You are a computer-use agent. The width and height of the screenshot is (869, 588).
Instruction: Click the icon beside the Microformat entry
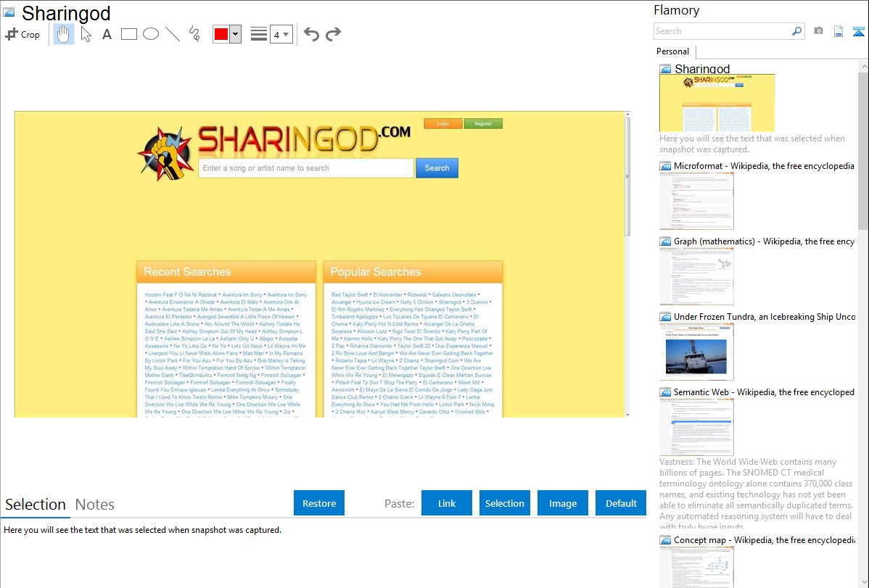(x=665, y=166)
